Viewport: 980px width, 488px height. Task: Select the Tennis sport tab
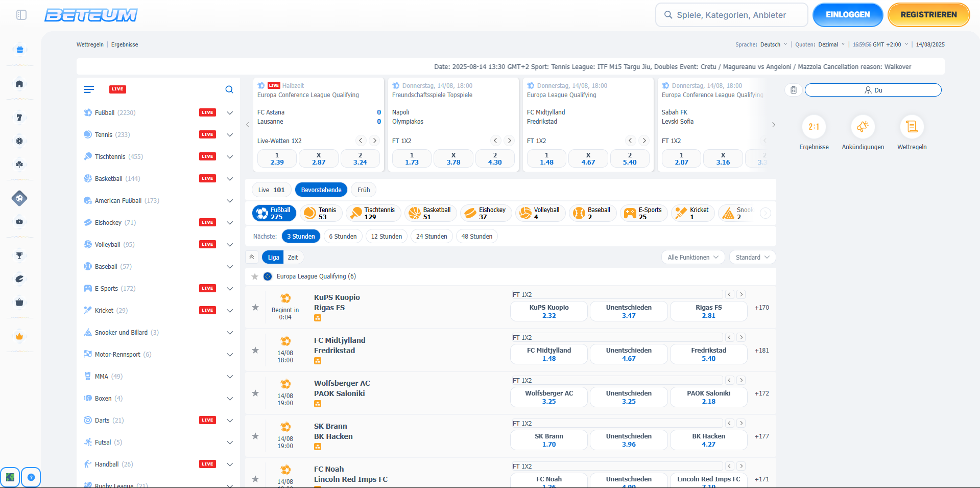(322, 213)
